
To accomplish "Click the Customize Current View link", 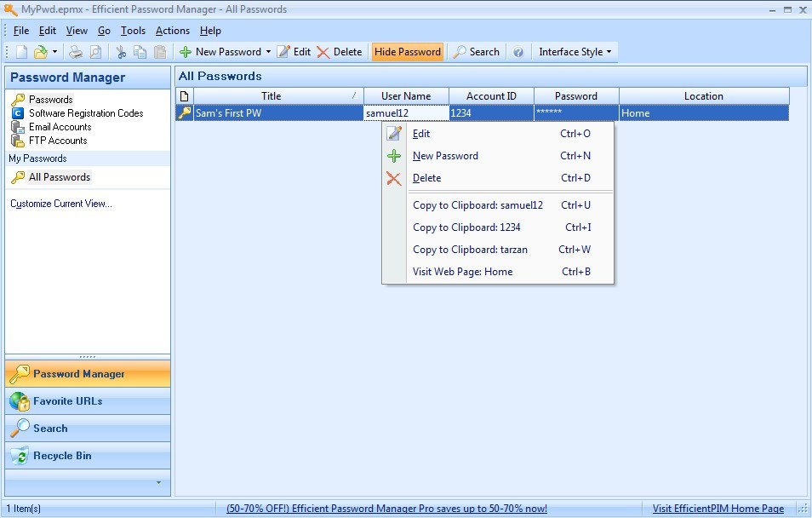I will click(x=61, y=204).
